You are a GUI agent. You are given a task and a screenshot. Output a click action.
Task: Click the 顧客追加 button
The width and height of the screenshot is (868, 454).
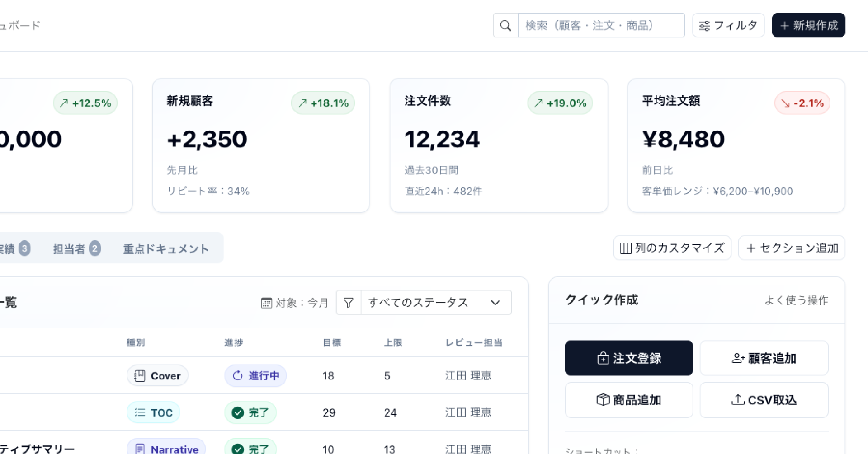click(764, 358)
